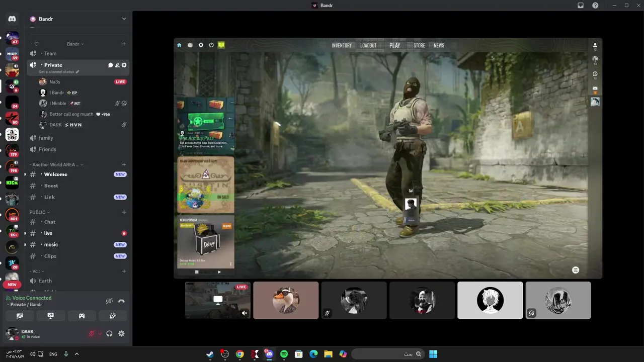The height and width of the screenshot is (362, 644).
Task: Click the ENG language indicator in taskbar
Action: 53,354
